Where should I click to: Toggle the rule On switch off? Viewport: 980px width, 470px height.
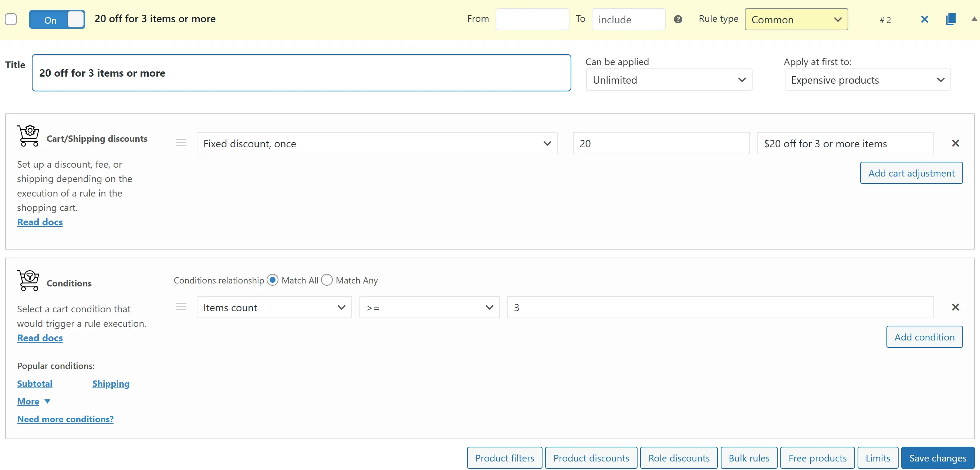click(x=57, y=19)
